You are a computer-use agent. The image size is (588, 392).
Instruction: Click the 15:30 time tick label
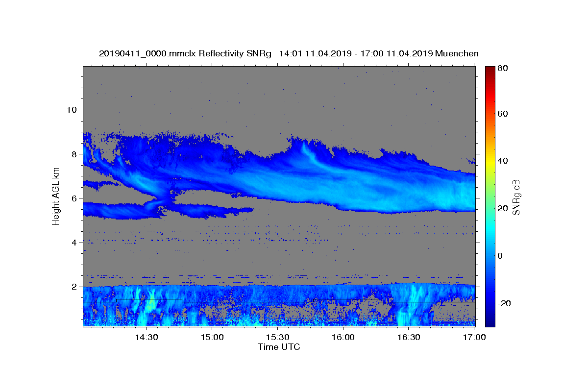point(277,337)
